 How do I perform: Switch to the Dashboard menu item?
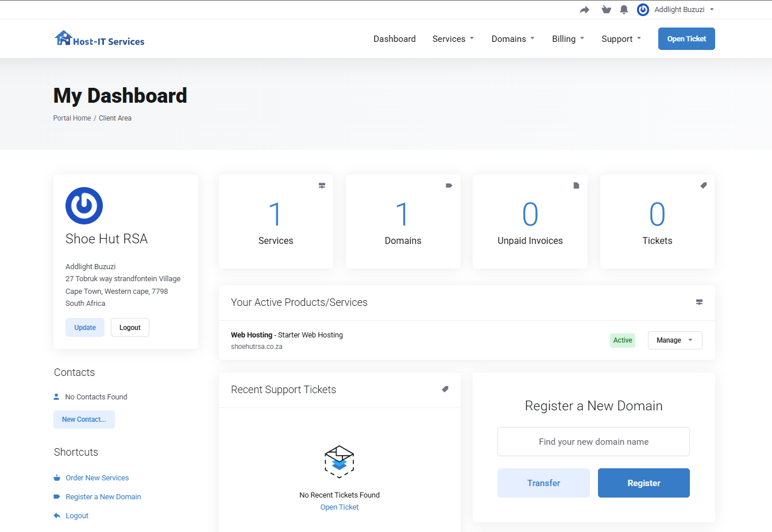coord(395,38)
